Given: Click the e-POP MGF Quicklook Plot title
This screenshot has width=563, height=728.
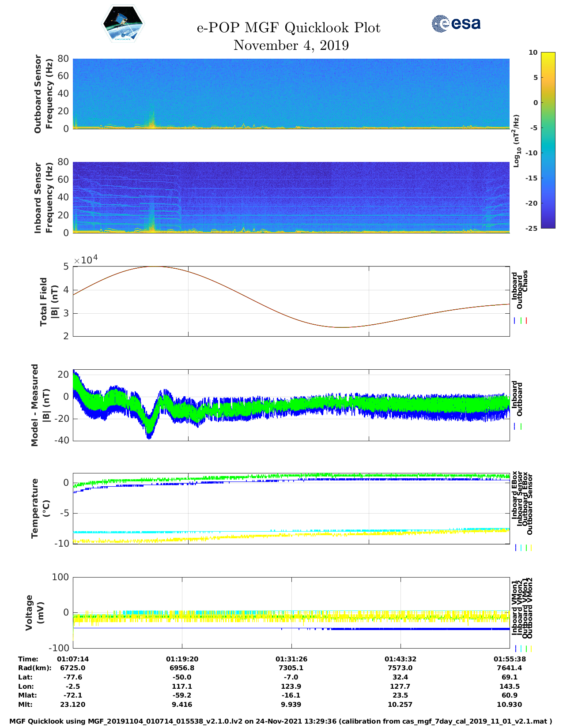Looking at the screenshot, I should [288, 28].
